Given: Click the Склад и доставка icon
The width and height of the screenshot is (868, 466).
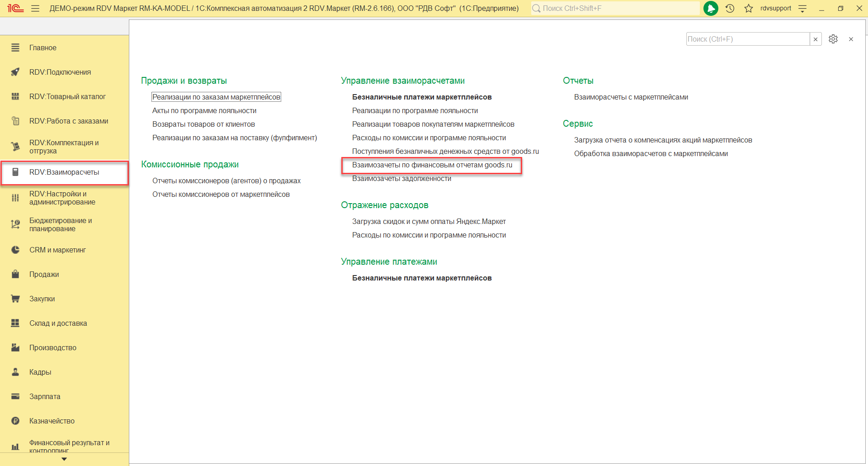Looking at the screenshot, I should click(15, 323).
